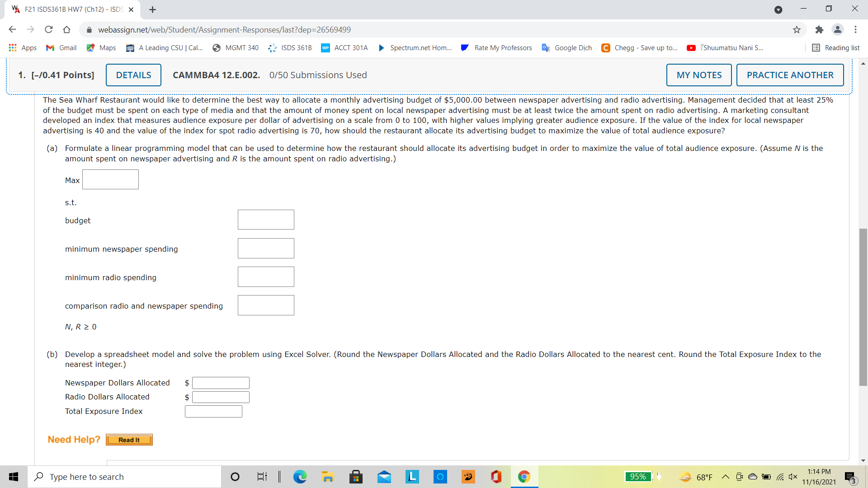Open Gmail from the bookmarks bar
868x488 pixels.
click(61, 47)
